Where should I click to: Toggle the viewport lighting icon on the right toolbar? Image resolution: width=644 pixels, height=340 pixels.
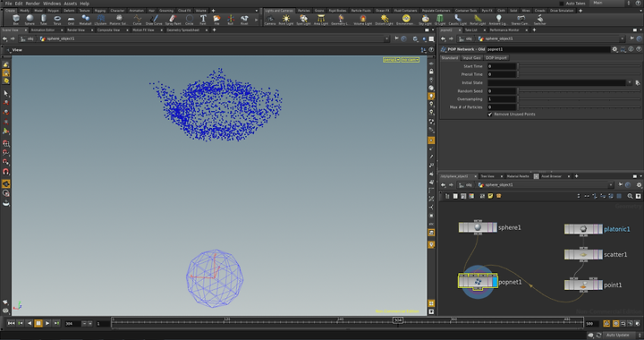point(431,96)
